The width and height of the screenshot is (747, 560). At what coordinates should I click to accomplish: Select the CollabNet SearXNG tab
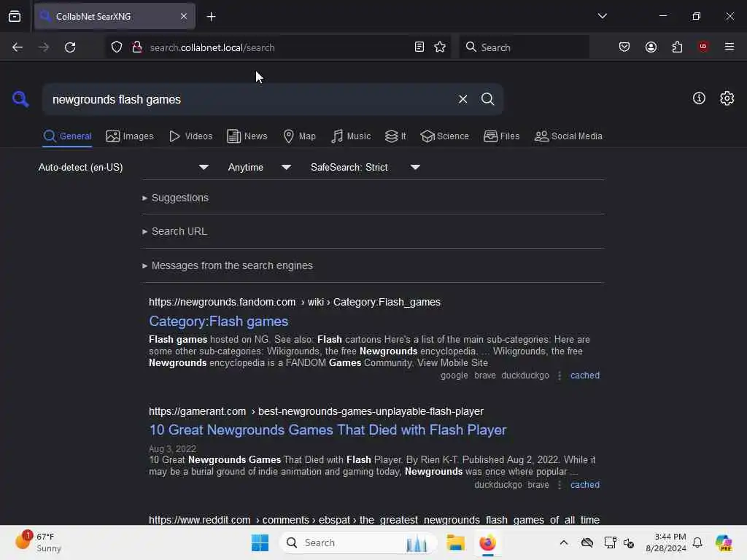pos(115,16)
